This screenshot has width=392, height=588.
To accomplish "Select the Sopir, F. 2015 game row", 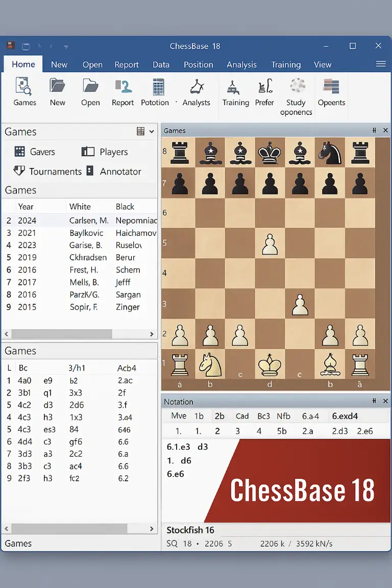I will [x=80, y=307].
